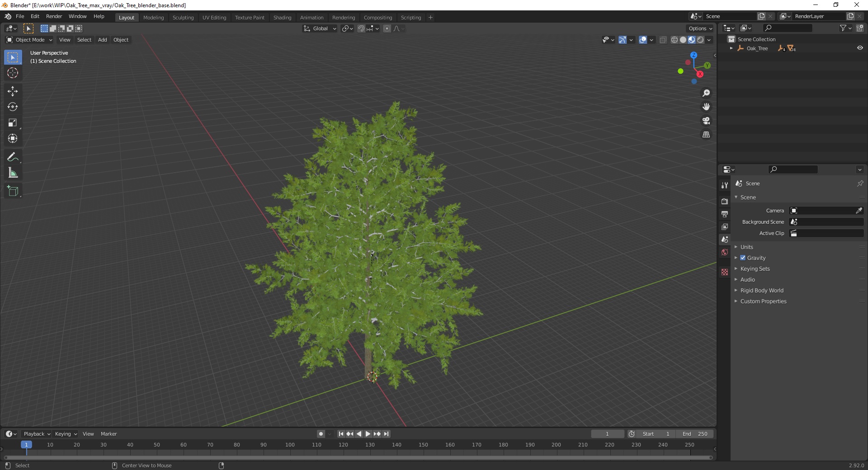This screenshot has height=470, width=868.
Task: Click the outliner search field
Action: tap(787, 28)
